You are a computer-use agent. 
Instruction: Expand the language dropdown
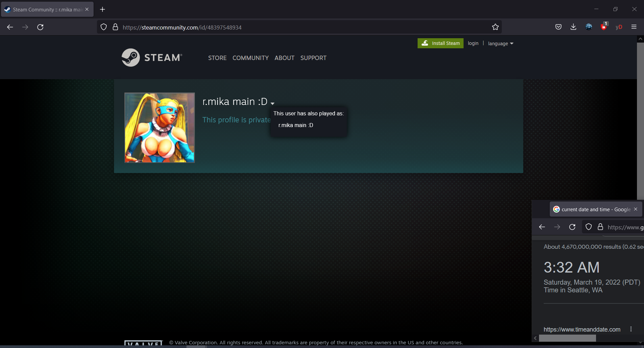(501, 44)
